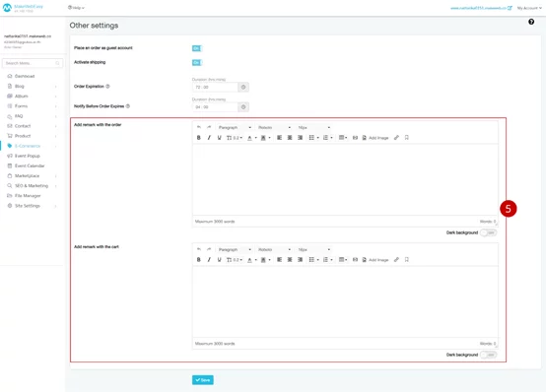Open the Help menu in top bar
This screenshot has height=392, width=546.
click(x=76, y=8)
